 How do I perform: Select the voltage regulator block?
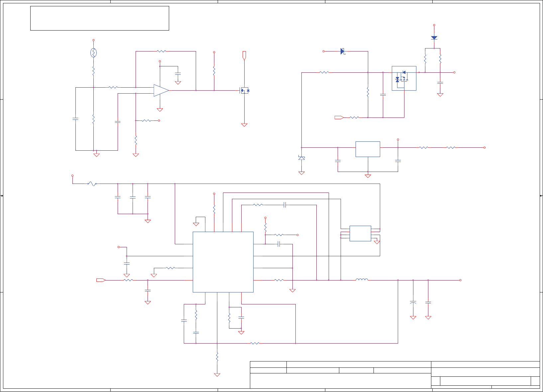pyautogui.click(x=368, y=149)
